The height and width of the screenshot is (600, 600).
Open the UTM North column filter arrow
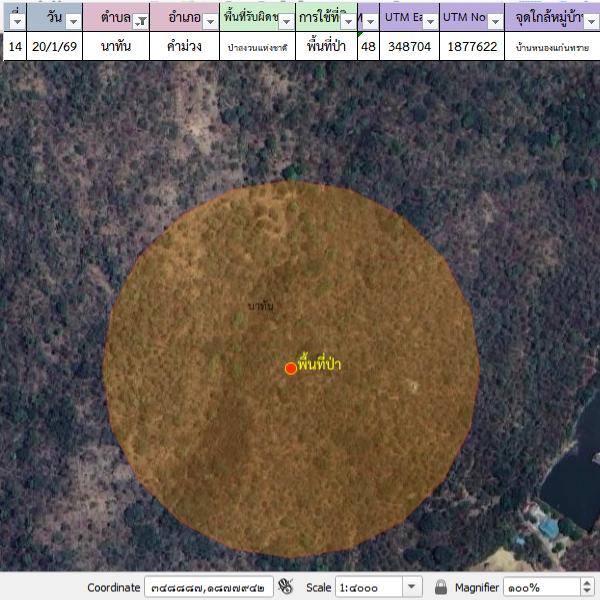pyautogui.click(x=493, y=20)
